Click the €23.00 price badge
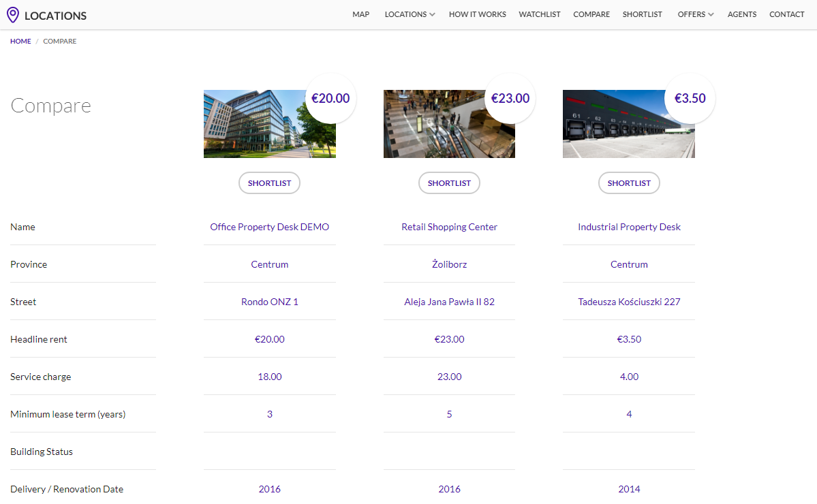The width and height of the screenshot is (817, 504). (510, 98)
